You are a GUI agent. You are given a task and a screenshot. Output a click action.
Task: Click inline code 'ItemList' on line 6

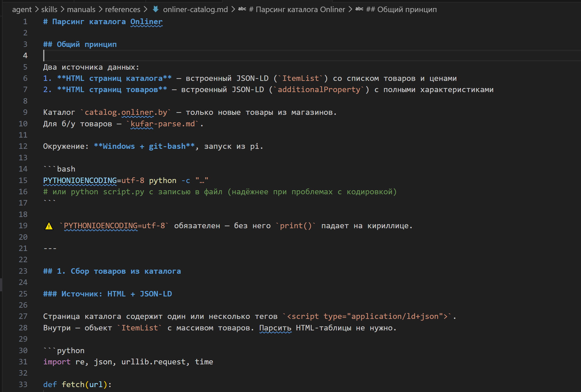[x=301, y=79]
